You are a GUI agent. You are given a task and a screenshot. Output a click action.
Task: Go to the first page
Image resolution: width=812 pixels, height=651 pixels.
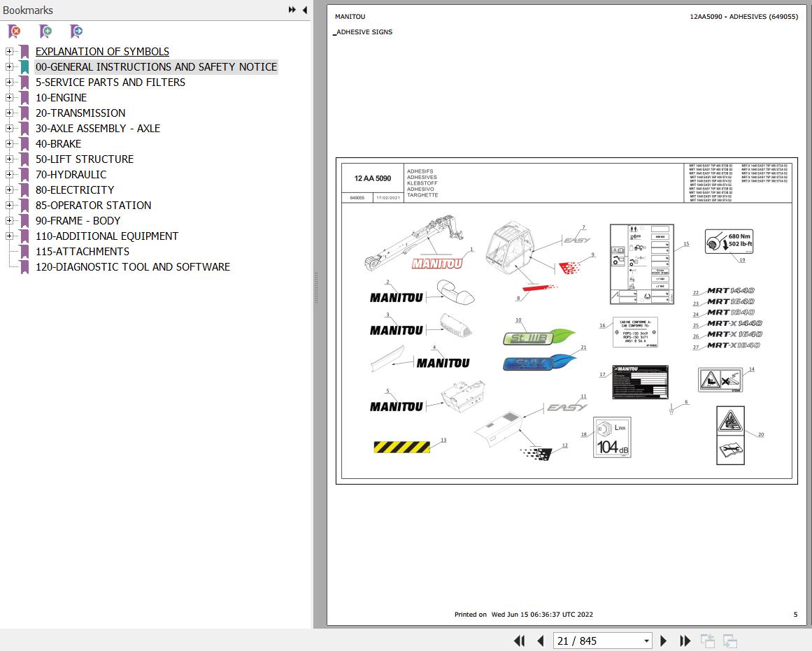(x=520, y=641)
